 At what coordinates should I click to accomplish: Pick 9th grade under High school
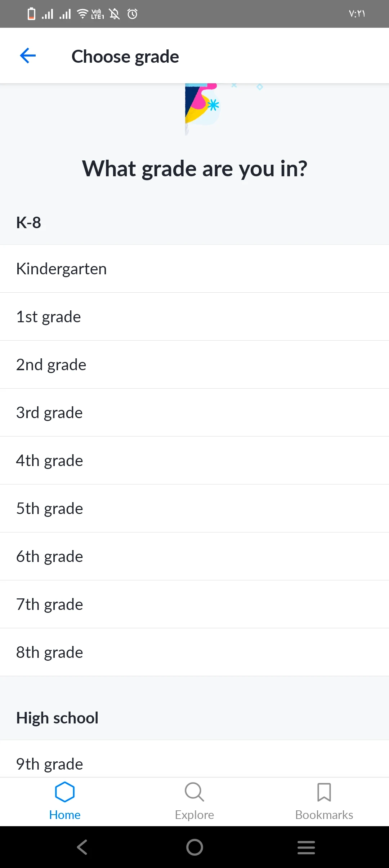[x=194, y=763]
